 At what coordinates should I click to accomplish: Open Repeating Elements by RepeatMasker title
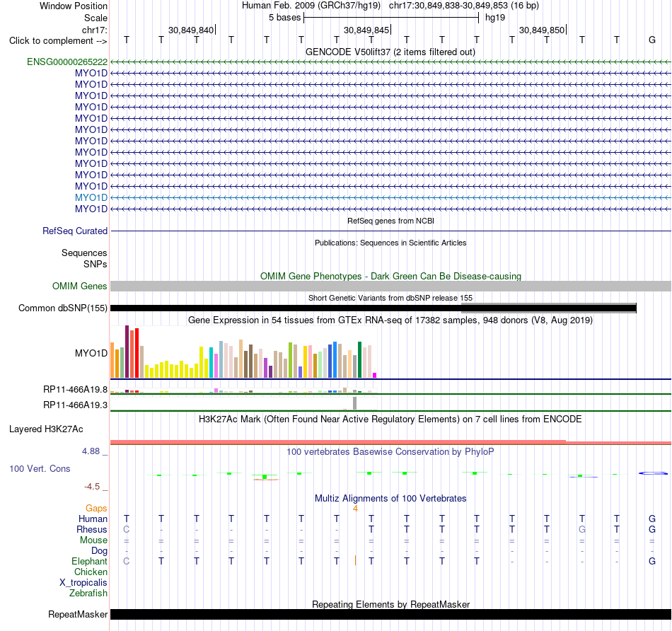pos(390,604)
